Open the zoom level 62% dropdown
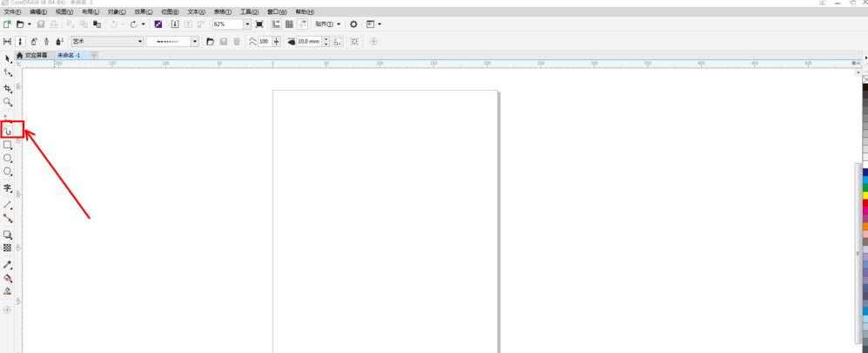Screen dimensions: 868x353 pyautogui.click(x=246, y=24)
